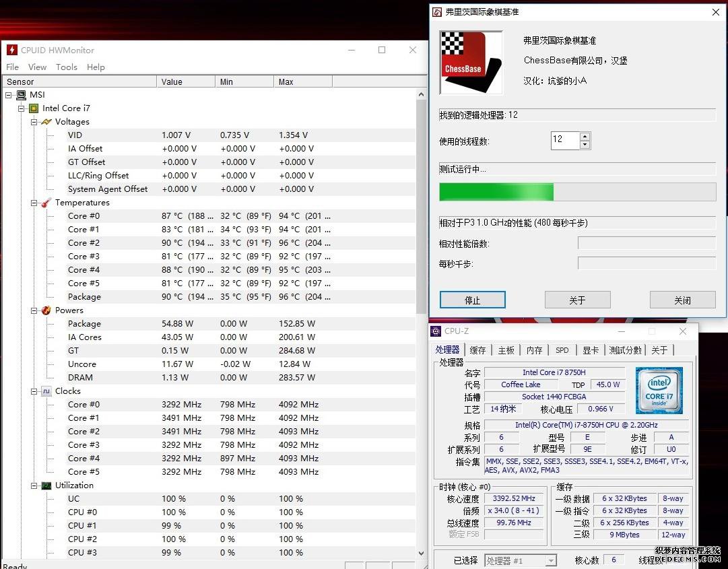Collapse the Voltages section
Viewport: 728px width, 569px height.
pyautogui.click(x=34, y=122)
